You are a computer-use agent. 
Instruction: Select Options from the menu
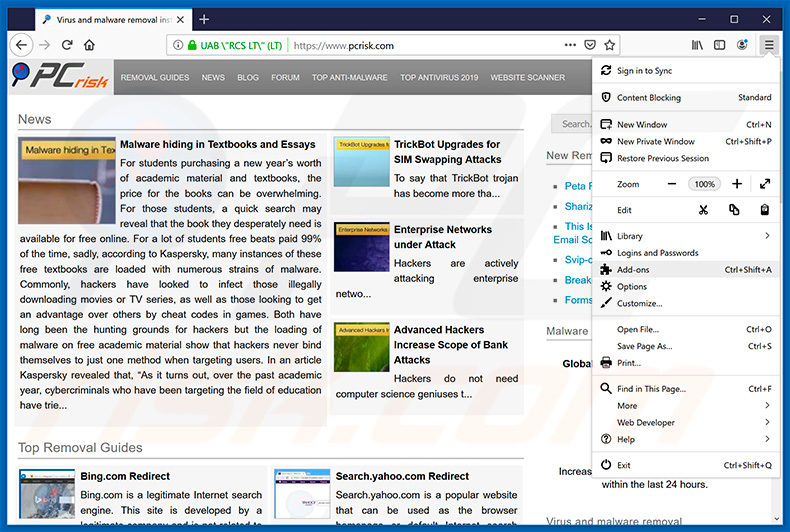632,287
